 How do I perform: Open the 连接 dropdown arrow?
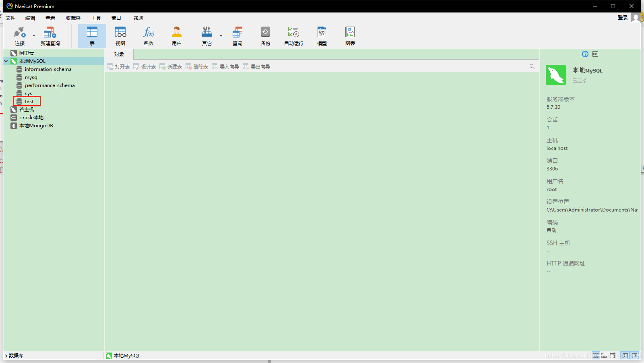34,36
